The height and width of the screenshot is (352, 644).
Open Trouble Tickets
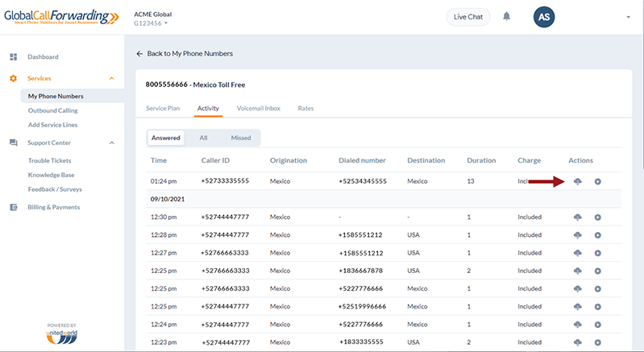(49, 160)
